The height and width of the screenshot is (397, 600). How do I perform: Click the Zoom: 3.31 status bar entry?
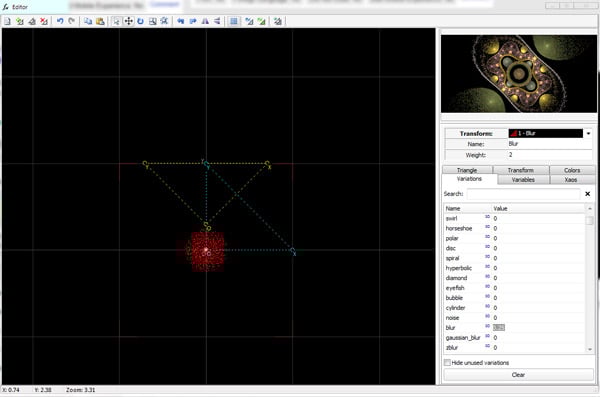[x=80, y=390]
